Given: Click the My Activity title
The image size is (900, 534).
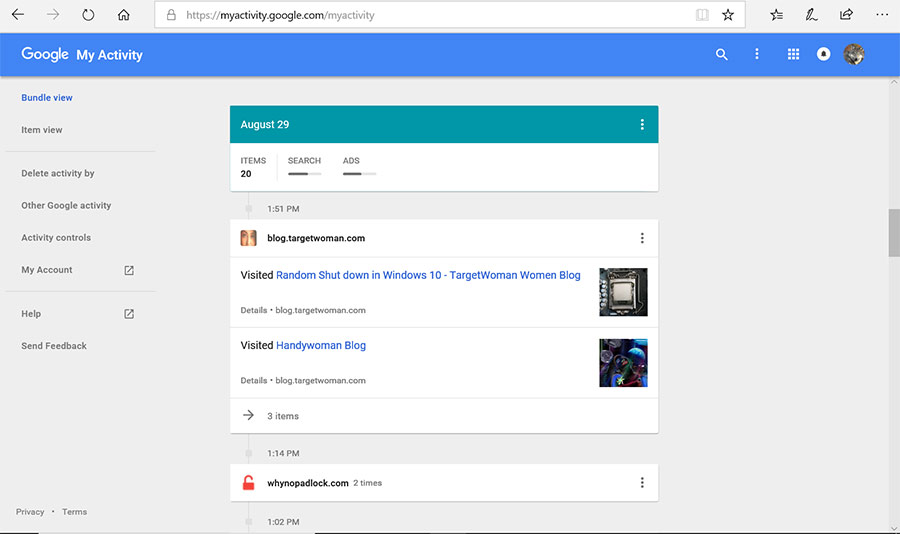Looking at the screenshot, I should pos(110,55).
